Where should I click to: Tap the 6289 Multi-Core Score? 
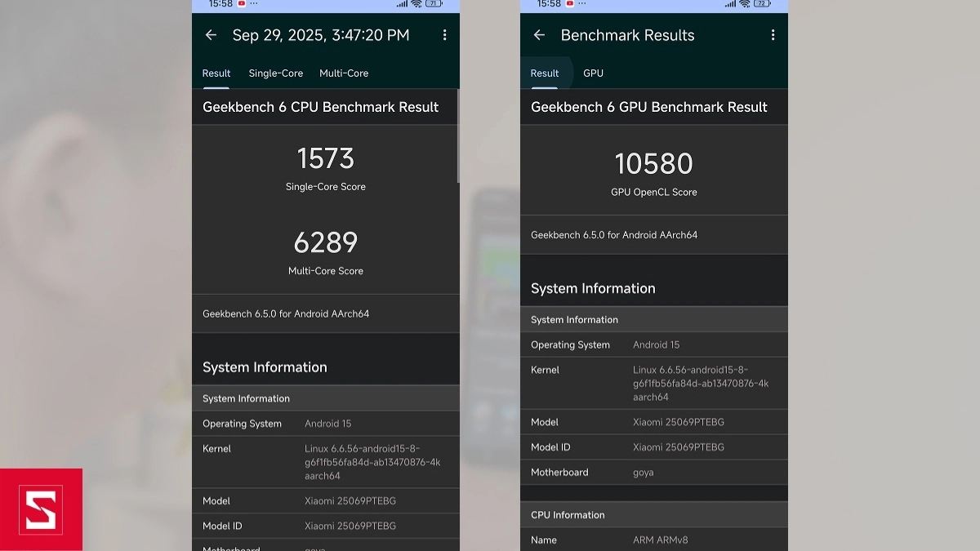[x=325, y=243]
